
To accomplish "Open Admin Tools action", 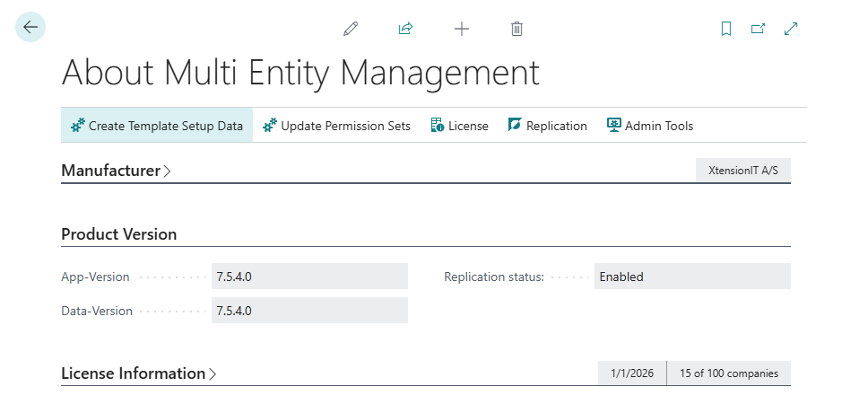I will coord(650,126).
